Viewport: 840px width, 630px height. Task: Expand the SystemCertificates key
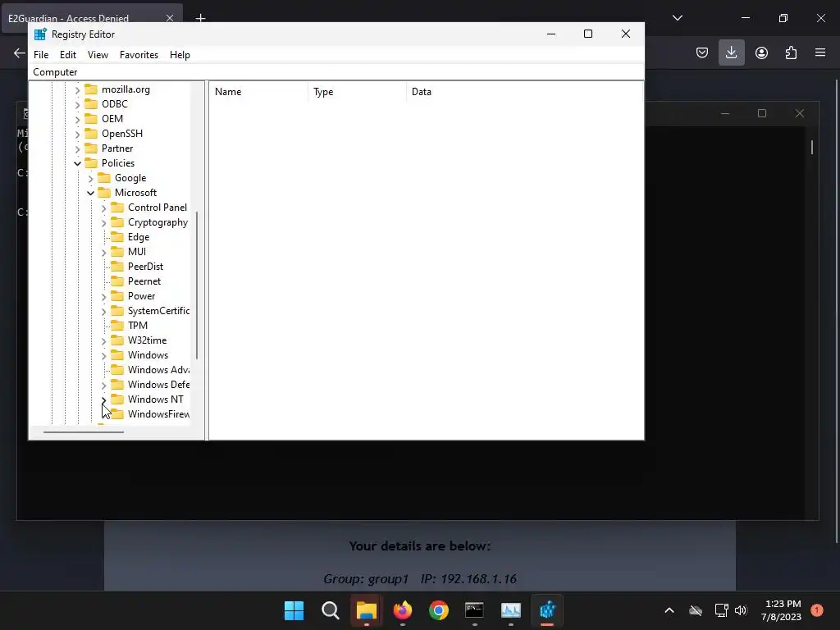point(104,311)
